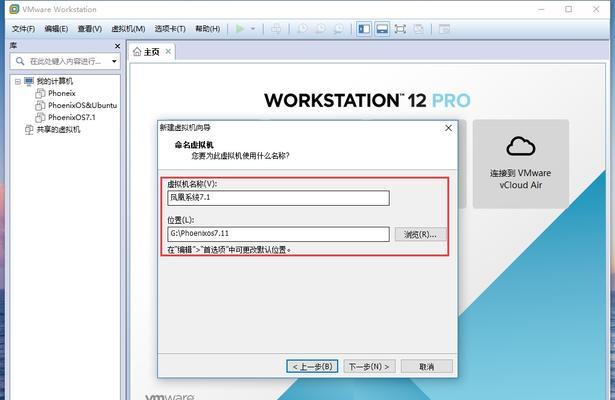Open the 选项卡(T) menu
Image resolution: width=615 pixels, height=400 pixels.
pyautogui.click(x=170, y=29)
